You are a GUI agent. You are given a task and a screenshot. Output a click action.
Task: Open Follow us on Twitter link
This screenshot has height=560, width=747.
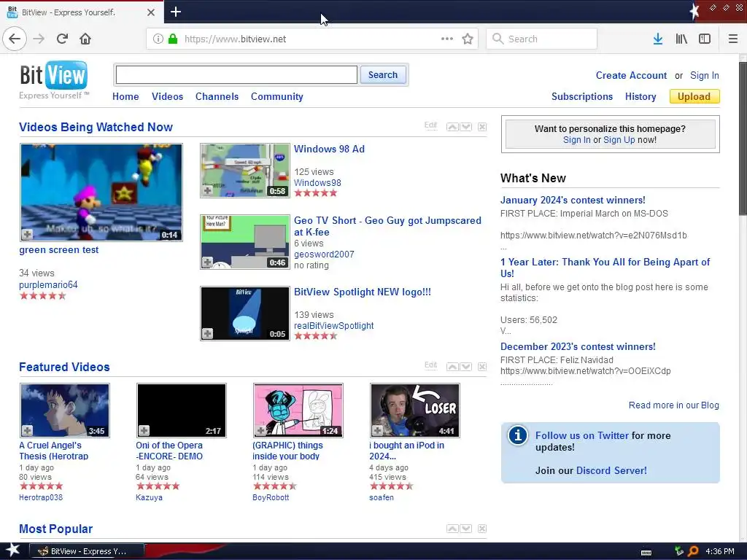pos(582,435)
